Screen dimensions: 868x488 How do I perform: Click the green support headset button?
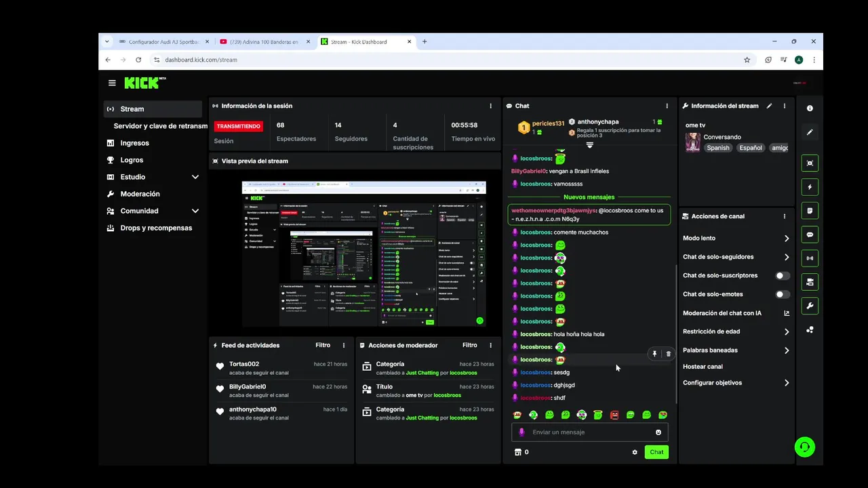[x=805, y=447]
